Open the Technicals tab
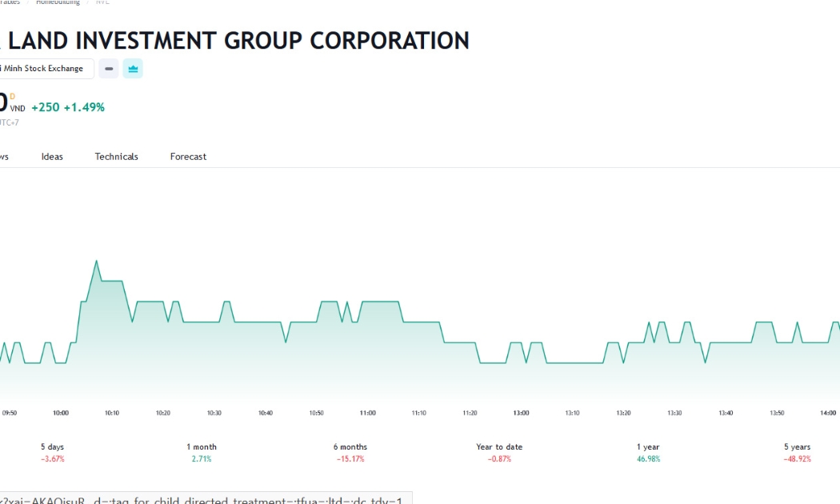Screen dimensions: 840x504 [x=116, y=156]
